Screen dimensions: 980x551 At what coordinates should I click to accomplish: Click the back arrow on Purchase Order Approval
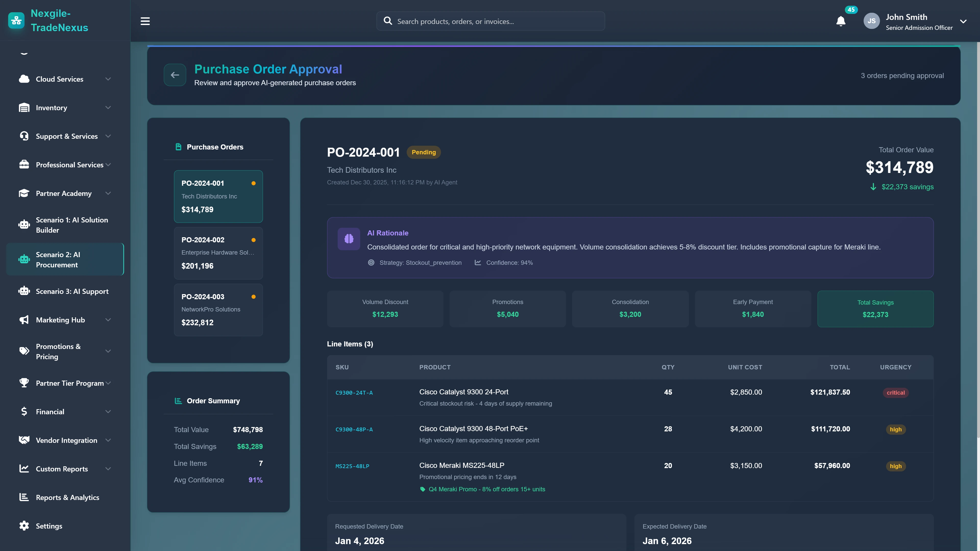point(175,75)
